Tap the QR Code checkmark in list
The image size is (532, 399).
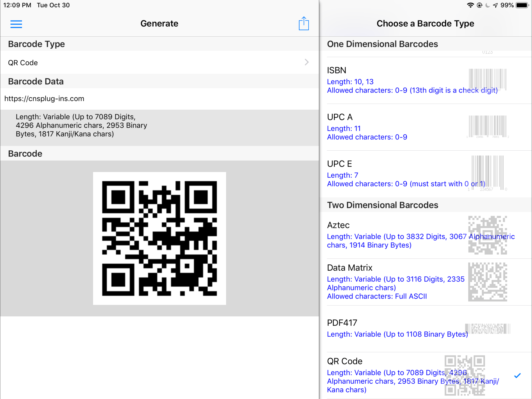[517, 375]
